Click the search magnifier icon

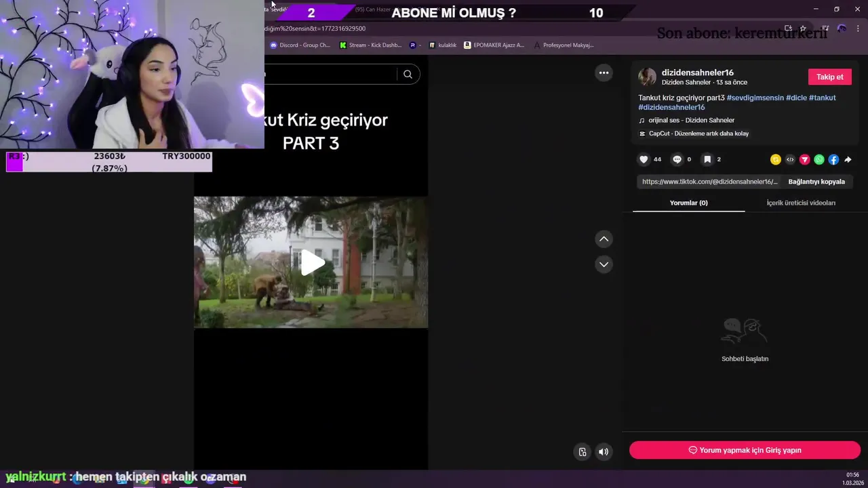pyautogui.click(x=408, y=75)
